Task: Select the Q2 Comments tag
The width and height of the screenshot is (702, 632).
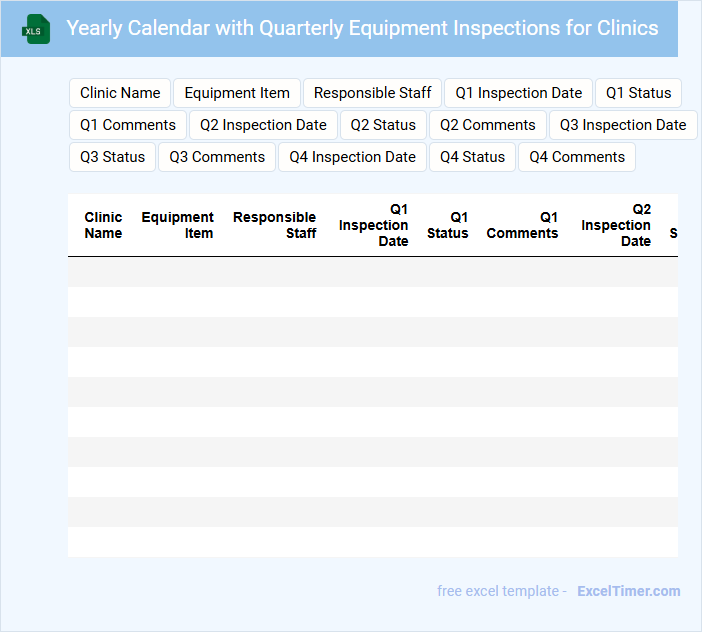Action: (488, 125)
